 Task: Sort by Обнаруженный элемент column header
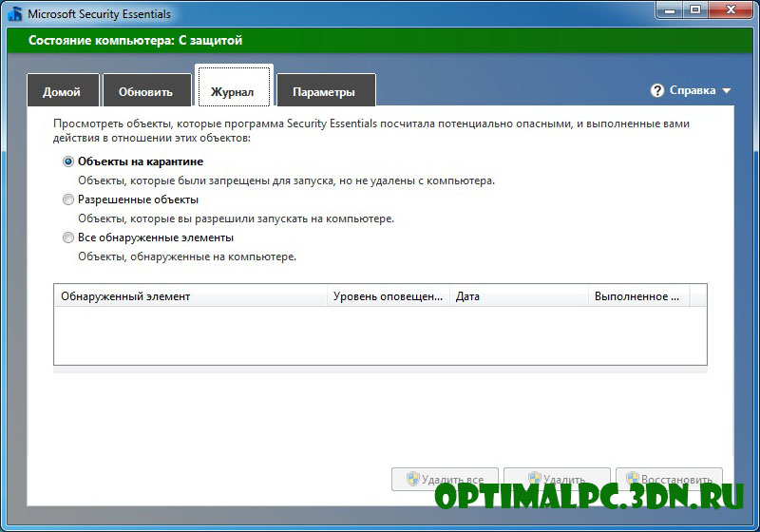191,296
